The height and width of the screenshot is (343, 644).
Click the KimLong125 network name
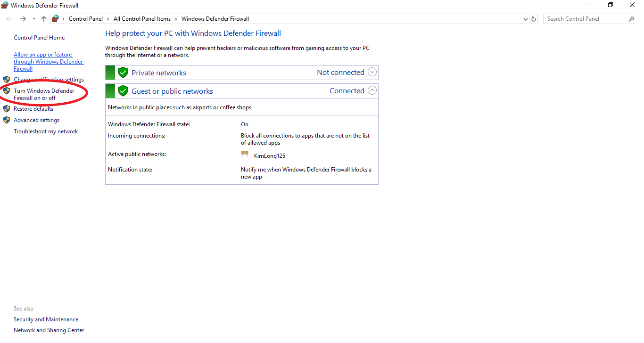(x=270, y=156)
